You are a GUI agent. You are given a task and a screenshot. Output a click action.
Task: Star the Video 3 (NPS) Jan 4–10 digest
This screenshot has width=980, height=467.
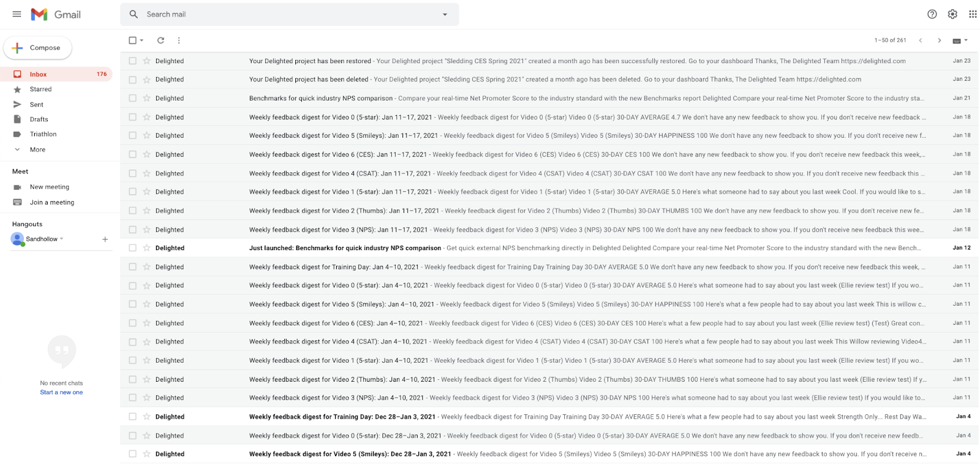(146, 397)
